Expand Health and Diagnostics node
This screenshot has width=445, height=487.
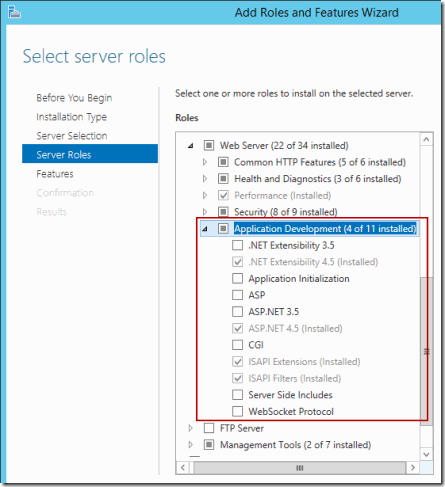point(205,179)
